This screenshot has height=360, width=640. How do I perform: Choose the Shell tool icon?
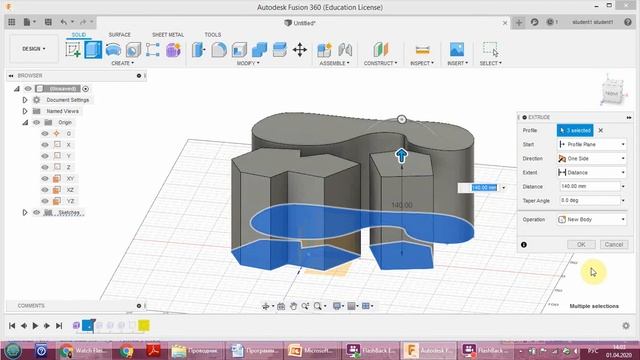(239, 50)
